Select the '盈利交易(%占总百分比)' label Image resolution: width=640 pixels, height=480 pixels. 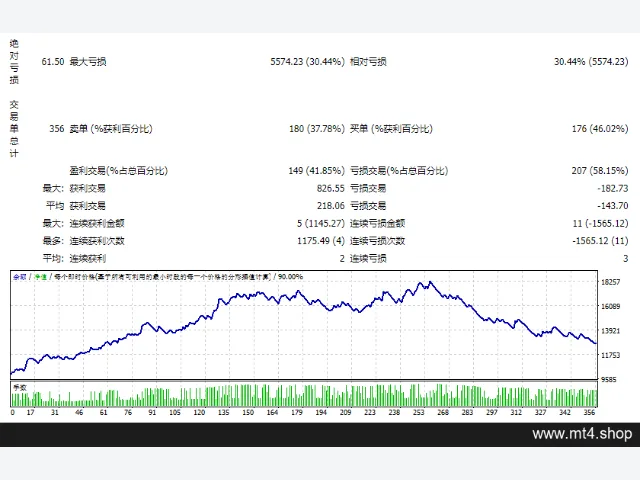118,171
